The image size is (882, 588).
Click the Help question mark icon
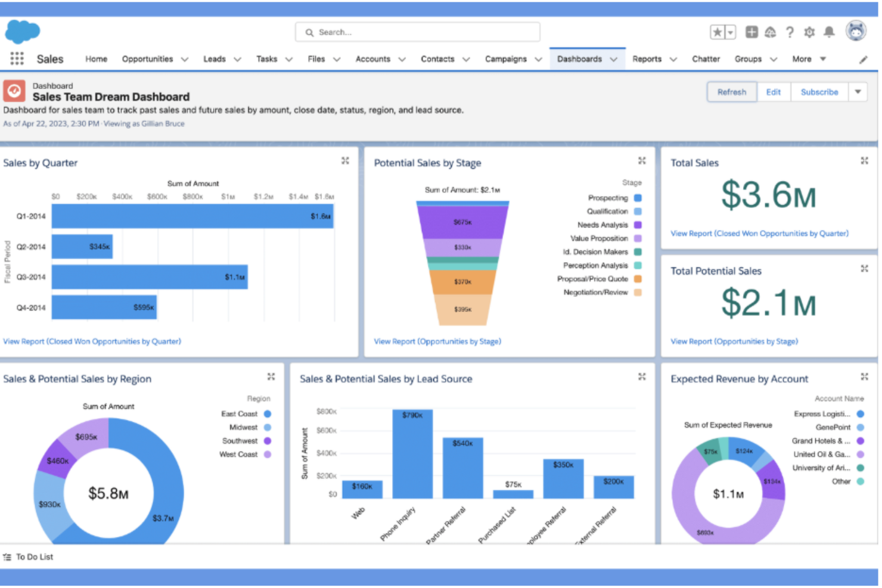790,32
